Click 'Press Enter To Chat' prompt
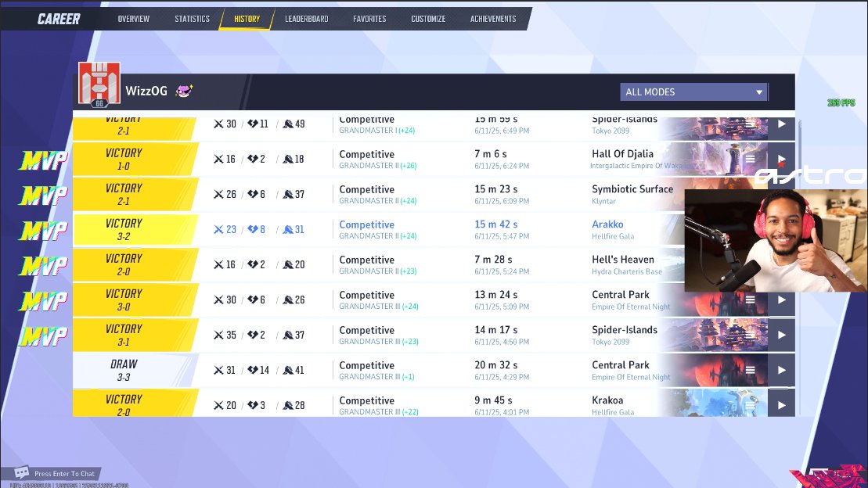The height and width of the screenshot is (488, 868). 64,474
